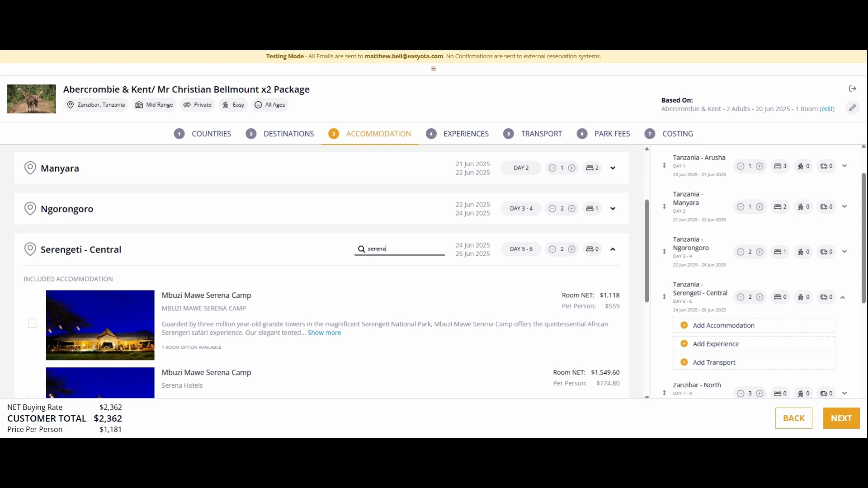Click the pencil edit icon beside Based On
This screenshot has height=488, width=868.
(852, 108)
